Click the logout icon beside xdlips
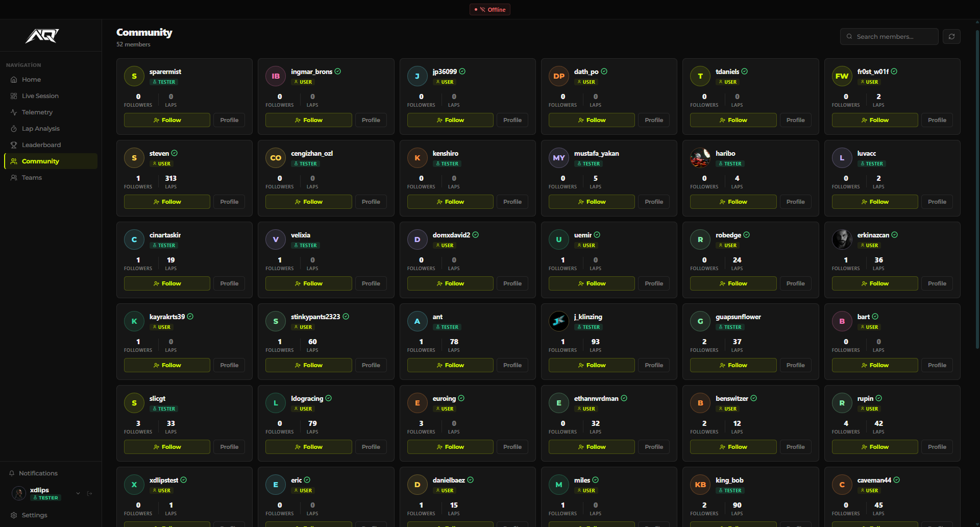980x527 pixels. coord(90,493)
